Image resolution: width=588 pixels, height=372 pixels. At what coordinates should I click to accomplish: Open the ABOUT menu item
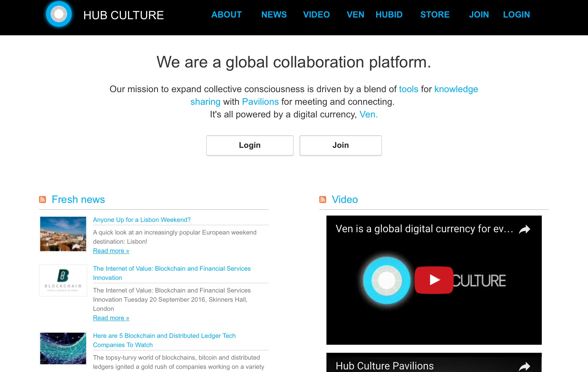click(x=227, y=15)
